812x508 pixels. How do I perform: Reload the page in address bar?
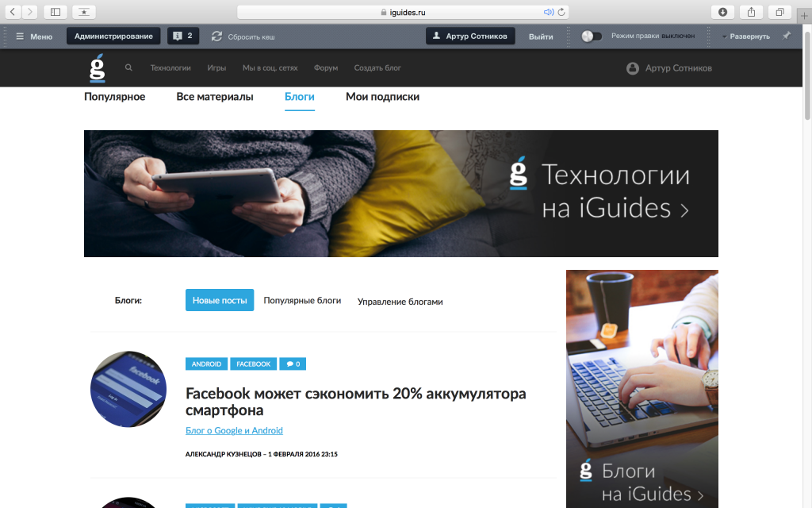click(x=561, y=12)
